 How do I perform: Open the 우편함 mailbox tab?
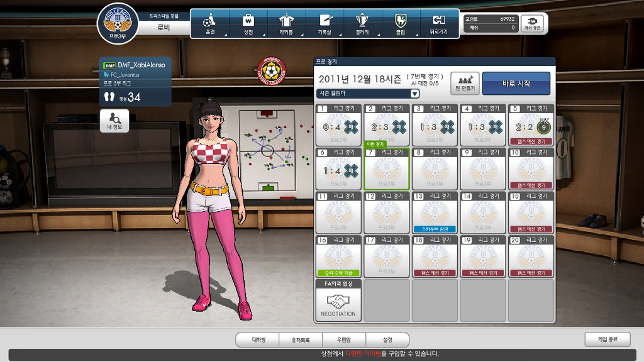tap(344, 339)
